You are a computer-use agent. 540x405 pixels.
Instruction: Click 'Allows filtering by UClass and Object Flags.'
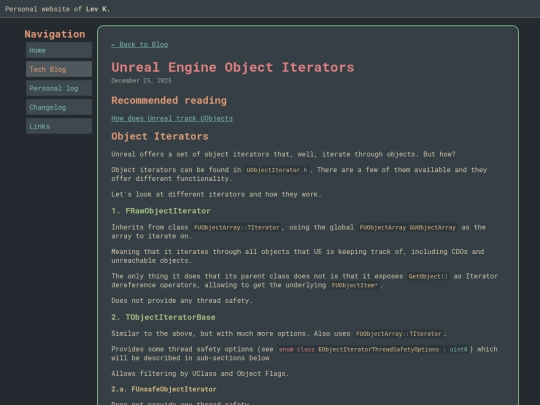click(200, 374)
